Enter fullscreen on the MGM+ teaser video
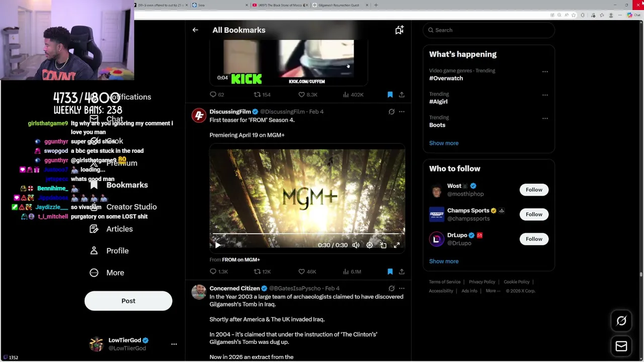The height and width of the screenshot is (362, 644). [x=396, y=245]
